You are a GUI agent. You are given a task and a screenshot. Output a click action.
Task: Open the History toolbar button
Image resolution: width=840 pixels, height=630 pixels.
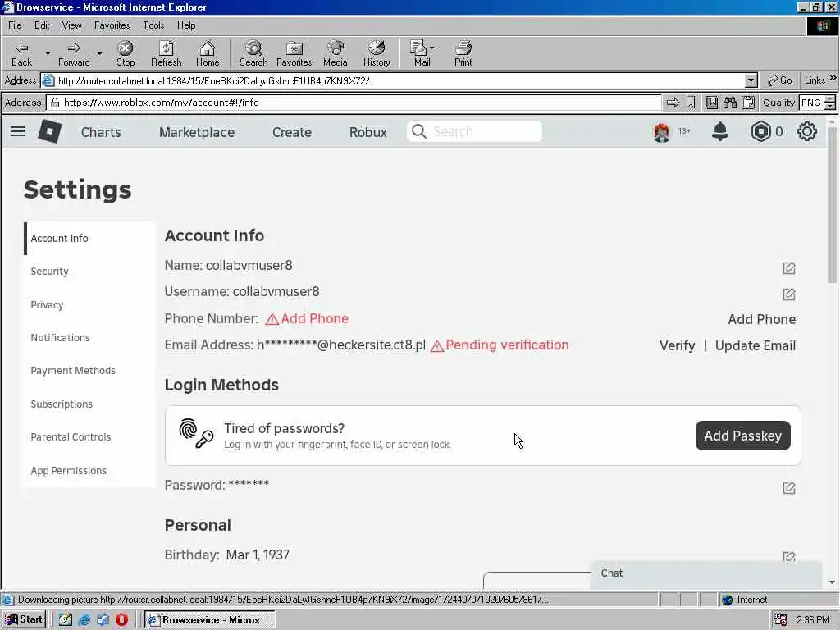377,53
